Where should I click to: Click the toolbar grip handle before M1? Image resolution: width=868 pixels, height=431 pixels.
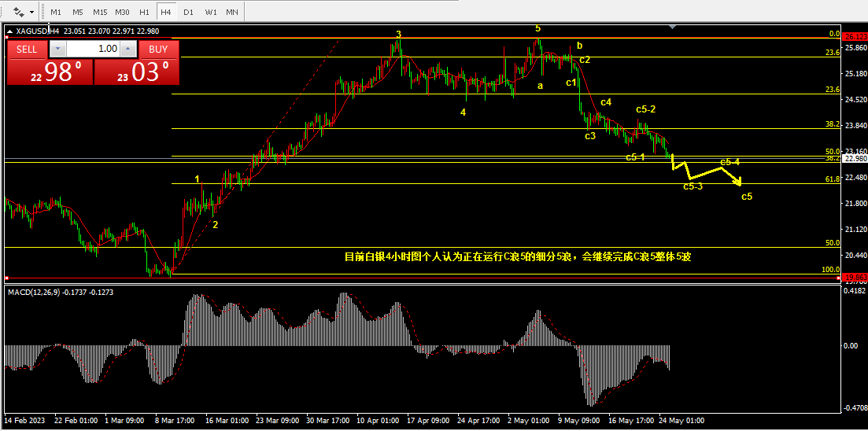point(44,12)
